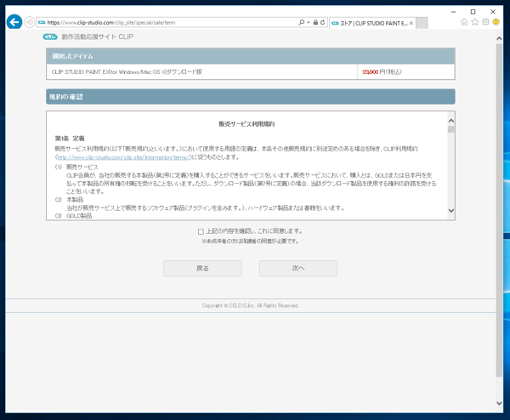
Task: Click the 販売サービス利用規約 heading
Action: coord(246,124)
